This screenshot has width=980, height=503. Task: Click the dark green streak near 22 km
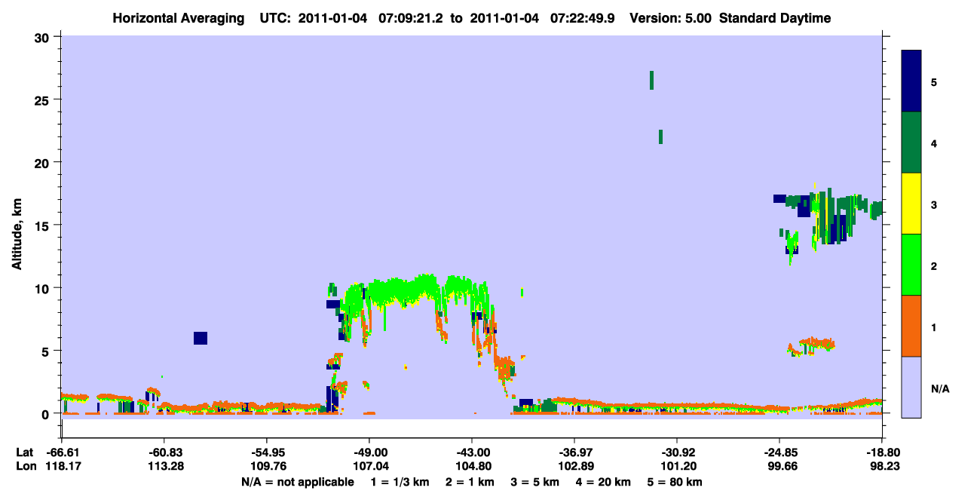(x=660, y=136)
